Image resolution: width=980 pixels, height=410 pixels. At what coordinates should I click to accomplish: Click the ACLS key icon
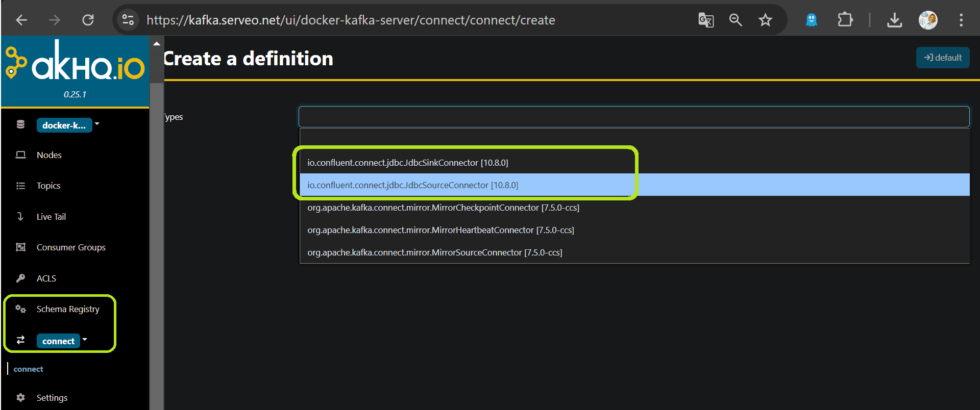click(x=20, y=278)
